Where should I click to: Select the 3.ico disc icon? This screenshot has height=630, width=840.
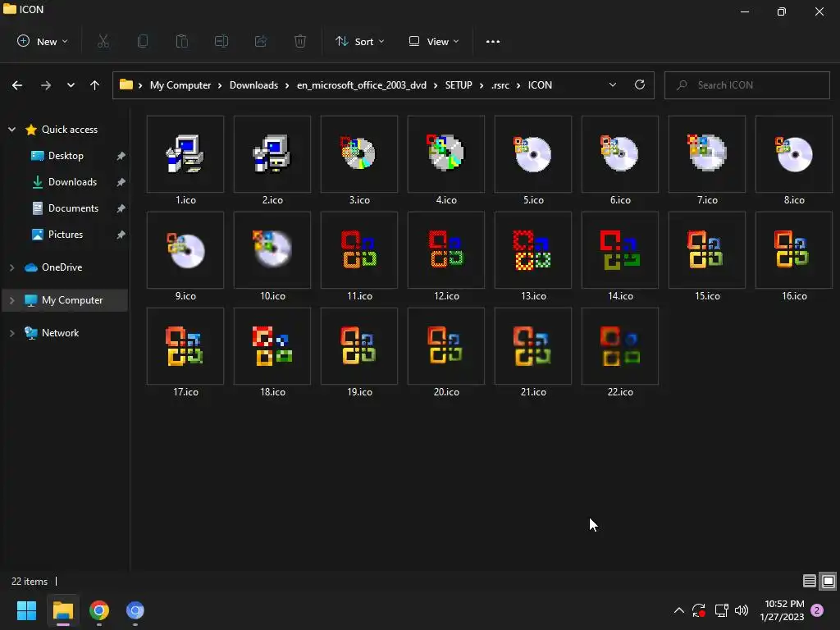point(359,154)
